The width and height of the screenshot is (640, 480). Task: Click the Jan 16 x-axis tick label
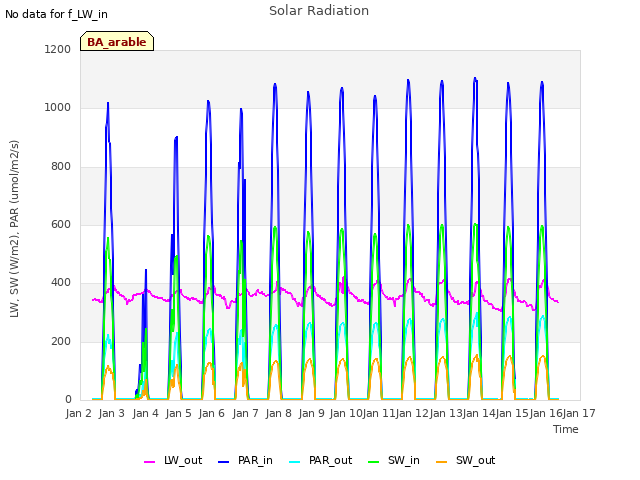[546, 413]
